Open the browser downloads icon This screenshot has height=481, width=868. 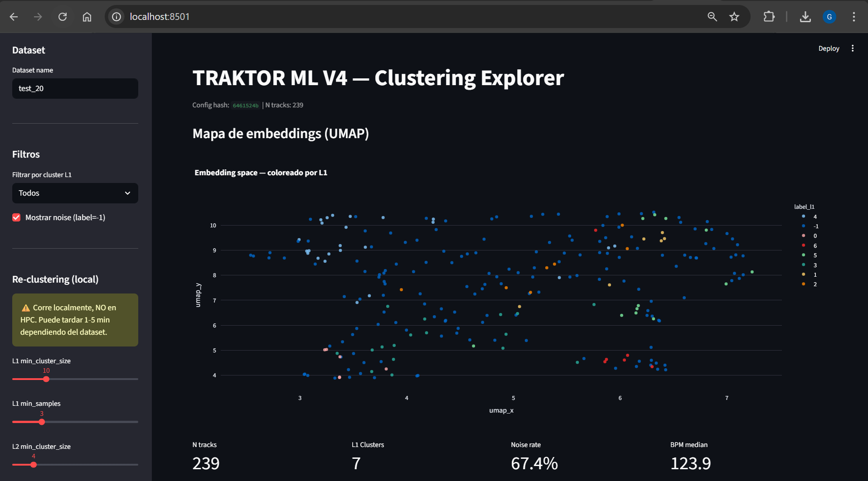coord(805,17)
